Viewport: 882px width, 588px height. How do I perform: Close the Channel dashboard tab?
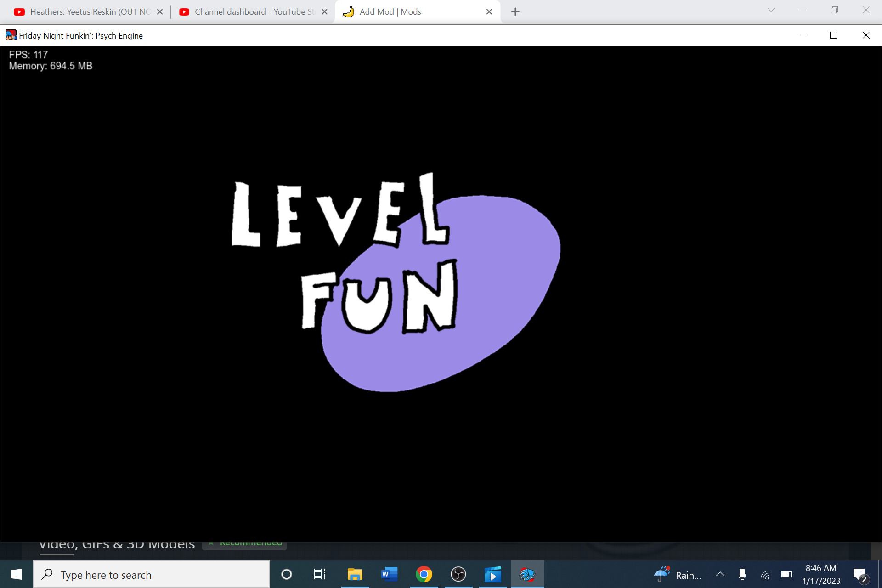(324, 12)
